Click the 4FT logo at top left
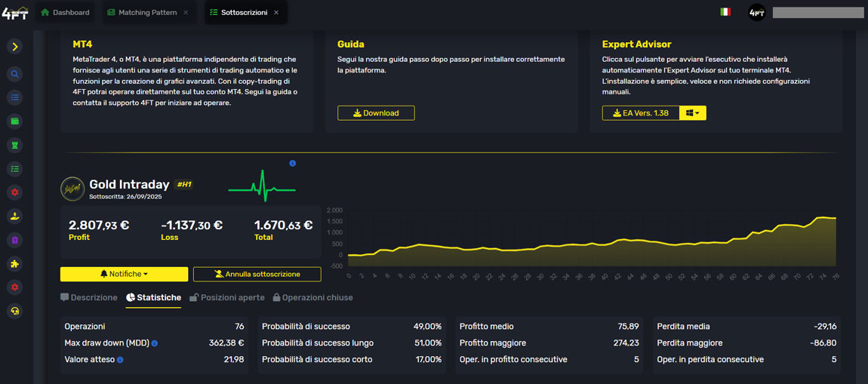This screenshot has width=868, height=384. pos(15,12)
